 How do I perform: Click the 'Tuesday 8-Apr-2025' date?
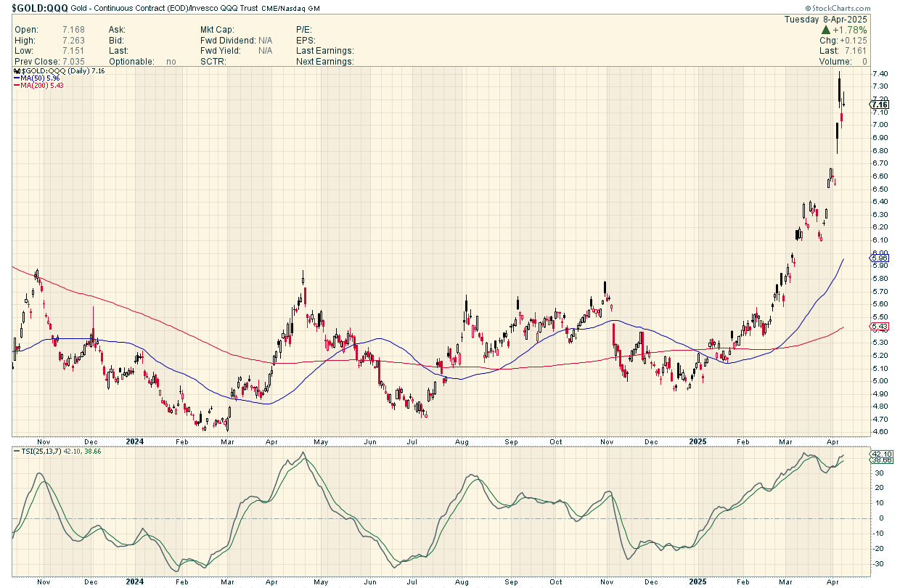coord(826,20)
